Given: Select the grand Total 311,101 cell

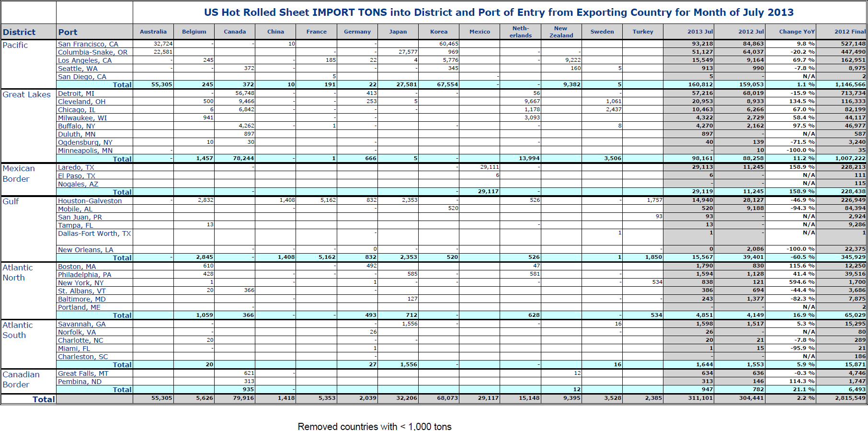Looking at the screenshot, I should coord(700,398).
